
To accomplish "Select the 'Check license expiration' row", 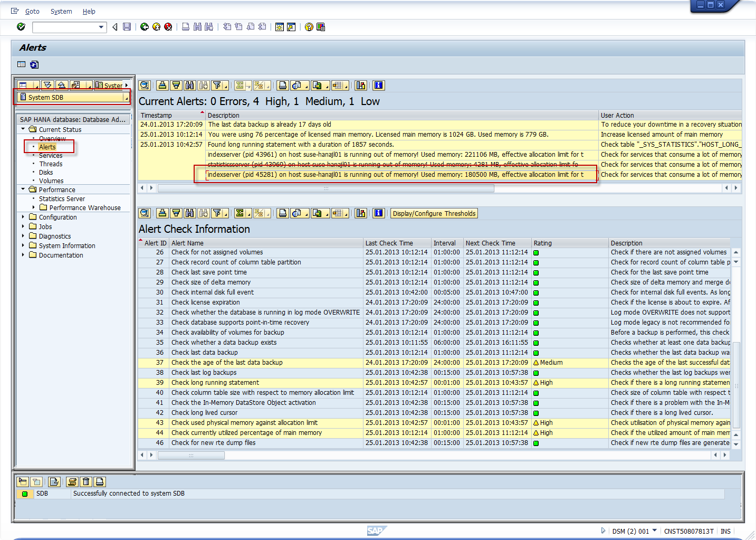I will pos(434,302).
